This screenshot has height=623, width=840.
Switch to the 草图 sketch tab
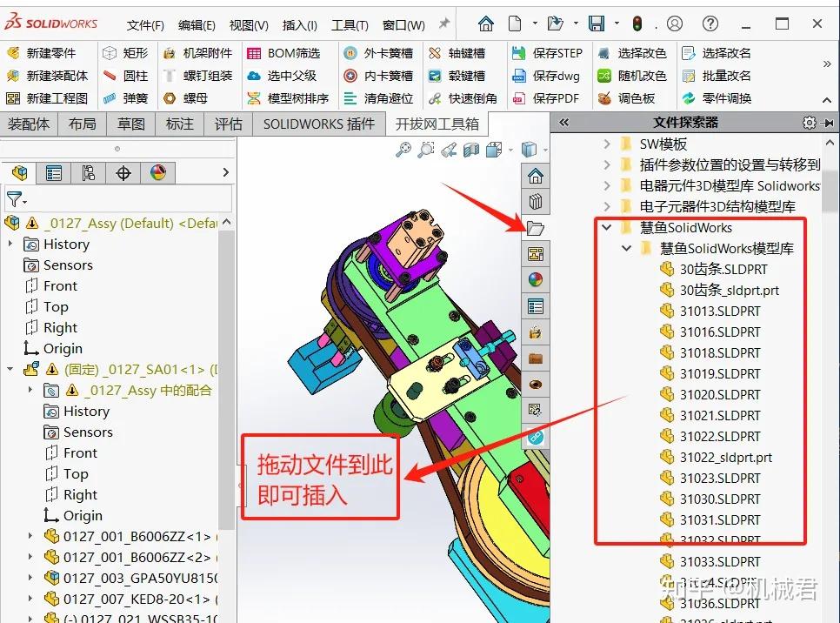tap(131, 124)
